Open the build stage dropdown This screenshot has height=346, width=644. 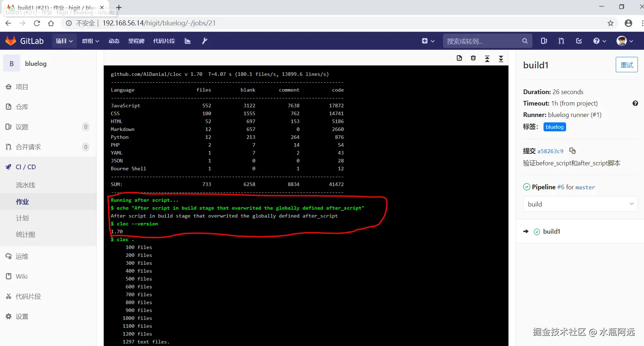580,204
